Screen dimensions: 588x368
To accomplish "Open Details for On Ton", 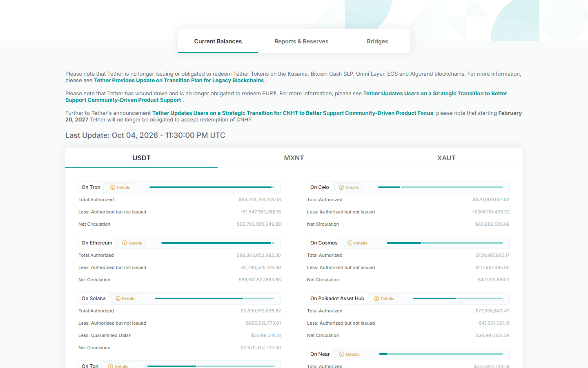I will tap(118, 366).
